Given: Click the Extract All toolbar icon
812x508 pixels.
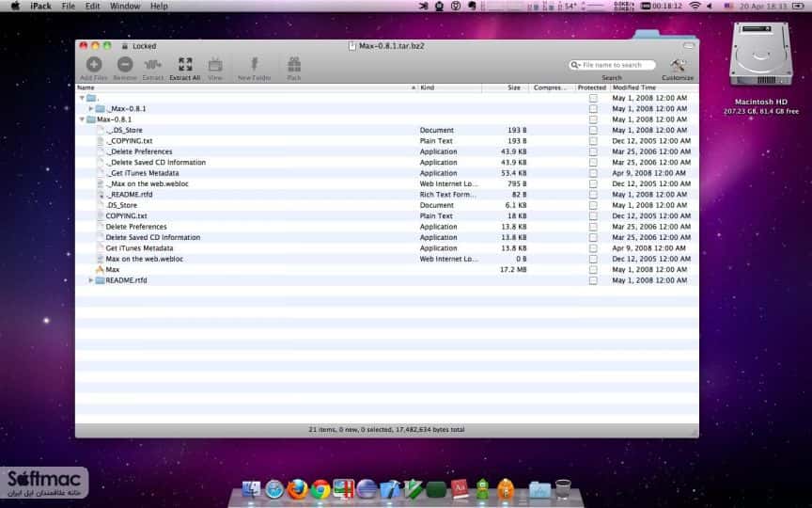Looking at the screenshot, I should (x=185, y=64).
